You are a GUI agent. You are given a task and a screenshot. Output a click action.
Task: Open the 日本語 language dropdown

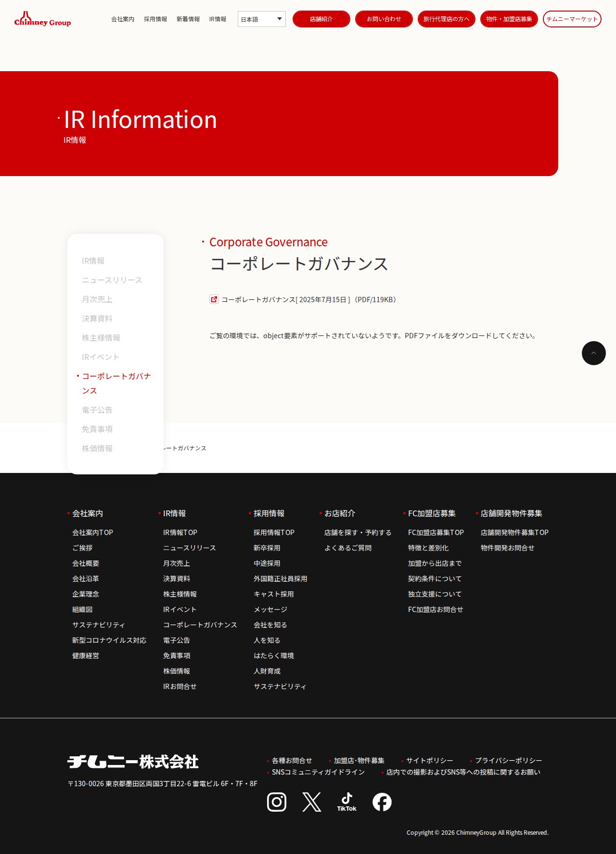pos(262,19)
